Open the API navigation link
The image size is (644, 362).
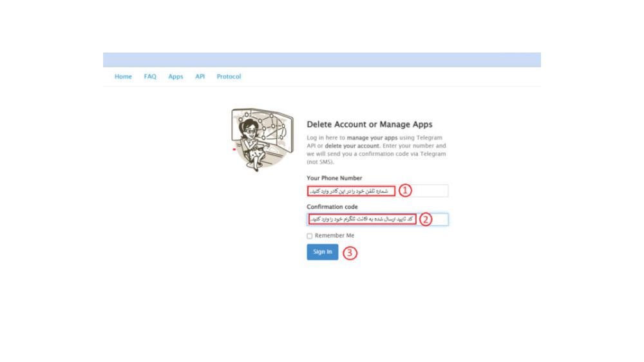tap(200, 77)
